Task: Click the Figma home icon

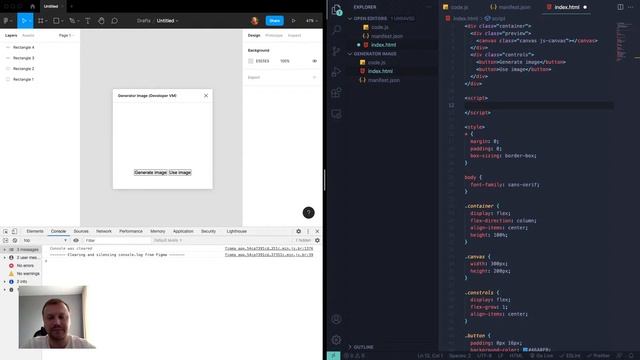Action: point(33,7)
